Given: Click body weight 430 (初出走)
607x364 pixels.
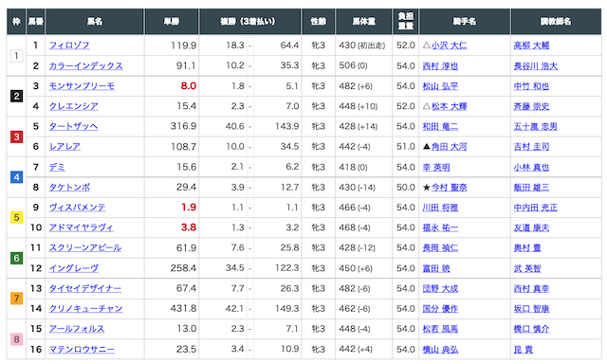Looking at the screenshot, I should click(362, 45).
